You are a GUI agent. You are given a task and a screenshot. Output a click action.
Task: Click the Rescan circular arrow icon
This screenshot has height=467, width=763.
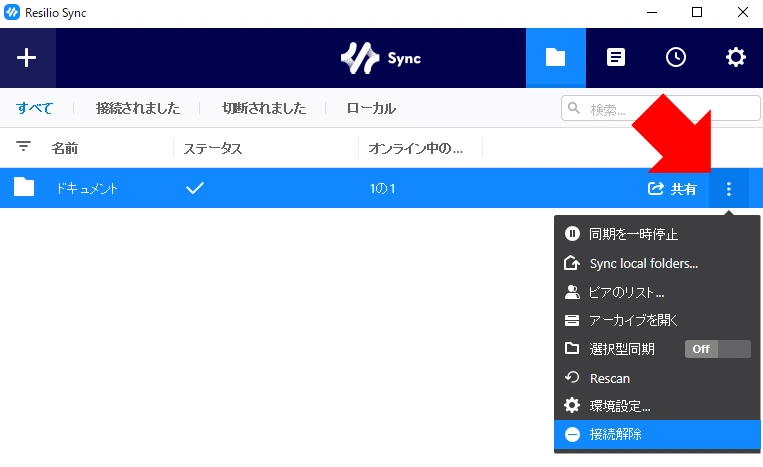[572, 377]
